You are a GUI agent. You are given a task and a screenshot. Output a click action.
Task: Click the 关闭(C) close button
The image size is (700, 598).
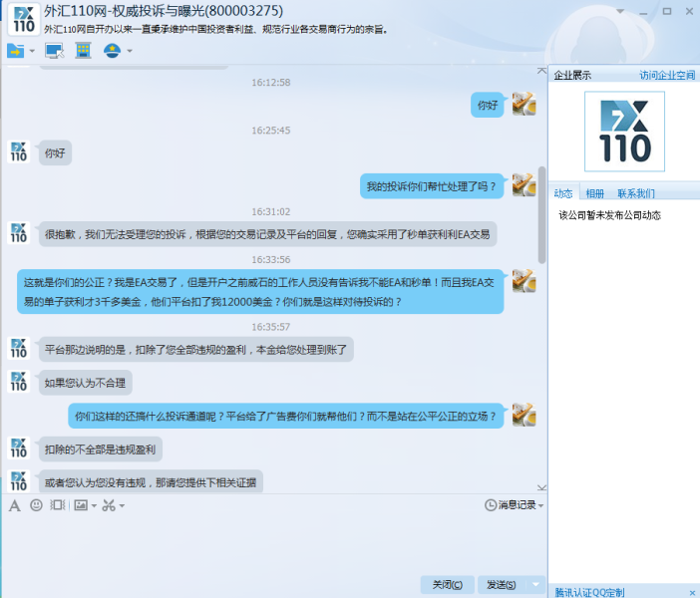click(x=447, y=585)
